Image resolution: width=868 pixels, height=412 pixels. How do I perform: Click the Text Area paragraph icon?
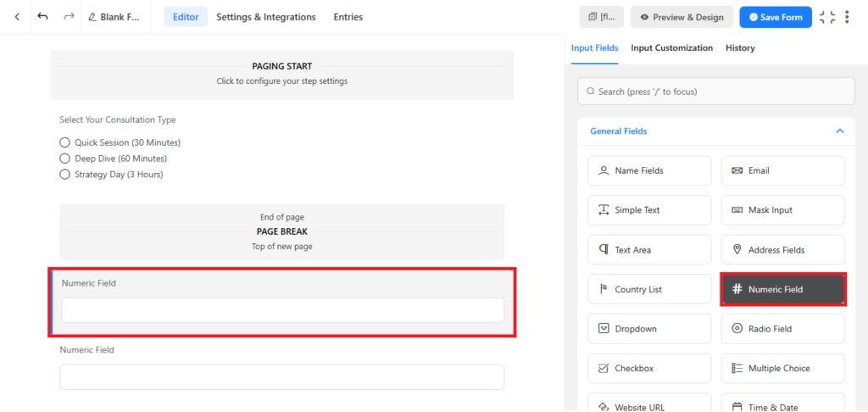pos(604,250)
